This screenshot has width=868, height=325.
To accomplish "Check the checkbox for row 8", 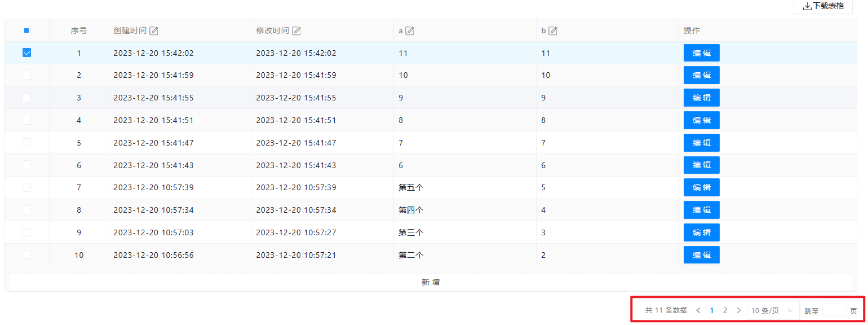I will (26, 210).
